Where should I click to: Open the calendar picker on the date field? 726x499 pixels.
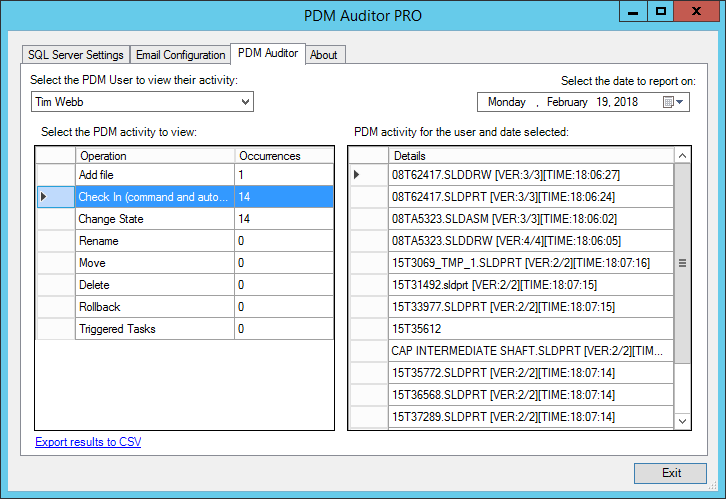(673, 102)
